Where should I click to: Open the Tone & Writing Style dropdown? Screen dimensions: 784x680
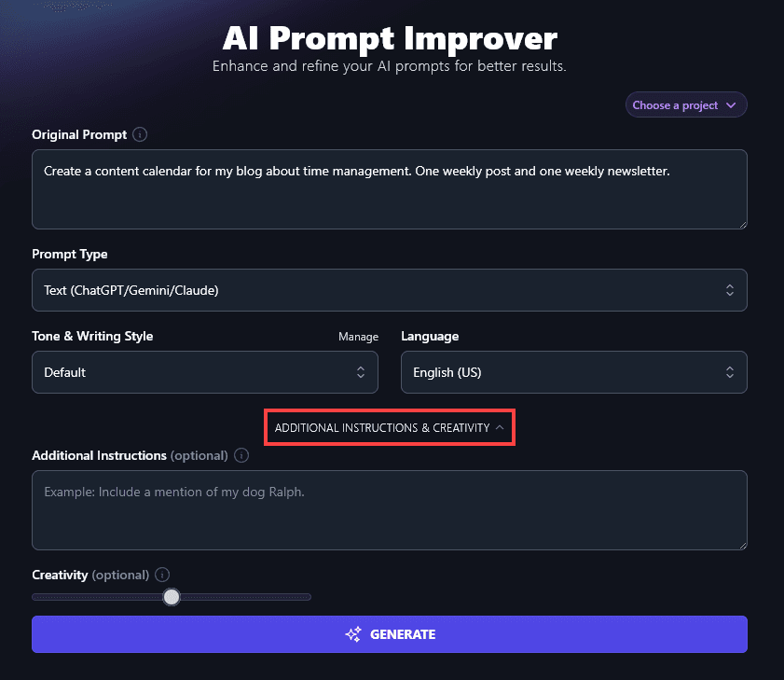tap(205, 372)
